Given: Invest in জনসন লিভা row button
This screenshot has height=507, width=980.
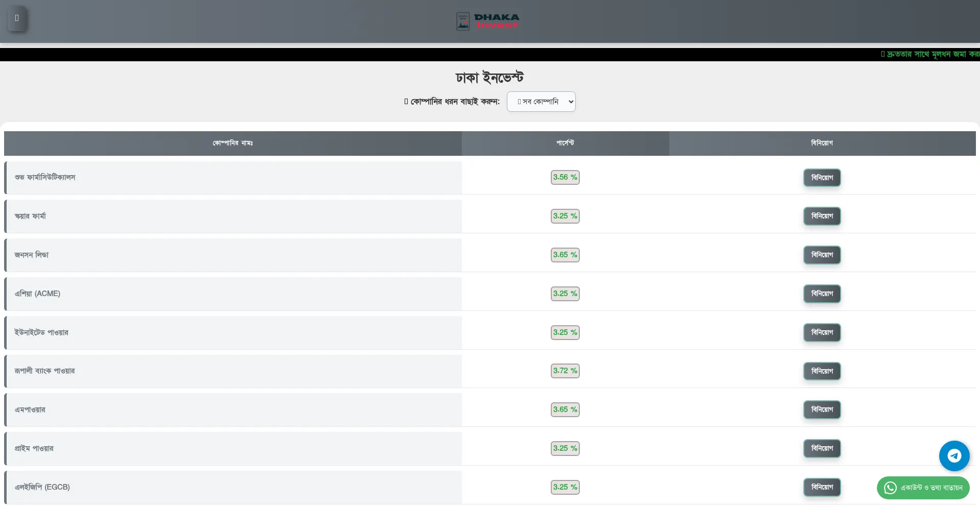Looking at the screenshot, I should point(822,255).
